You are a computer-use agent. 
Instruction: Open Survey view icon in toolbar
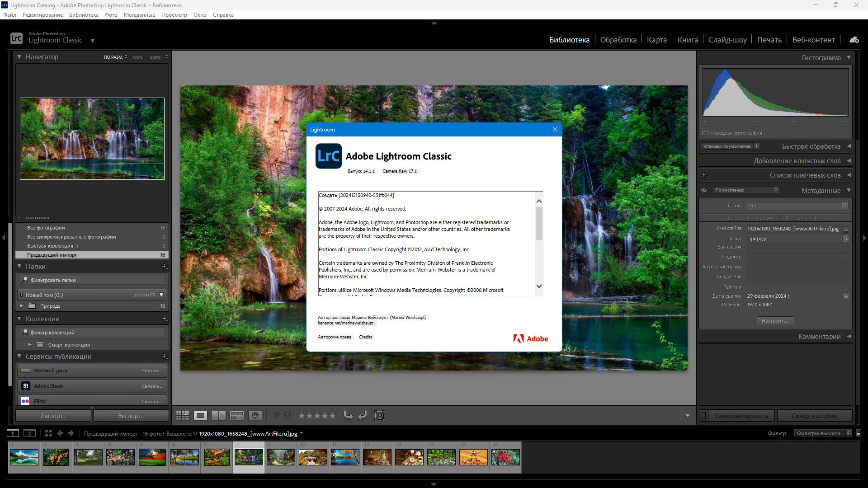tap(237, 416)
